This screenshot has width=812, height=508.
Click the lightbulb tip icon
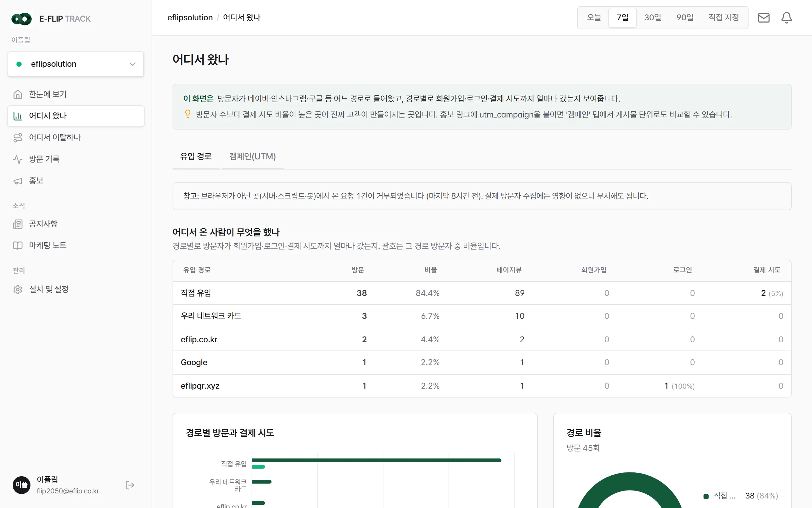(188, 114)
